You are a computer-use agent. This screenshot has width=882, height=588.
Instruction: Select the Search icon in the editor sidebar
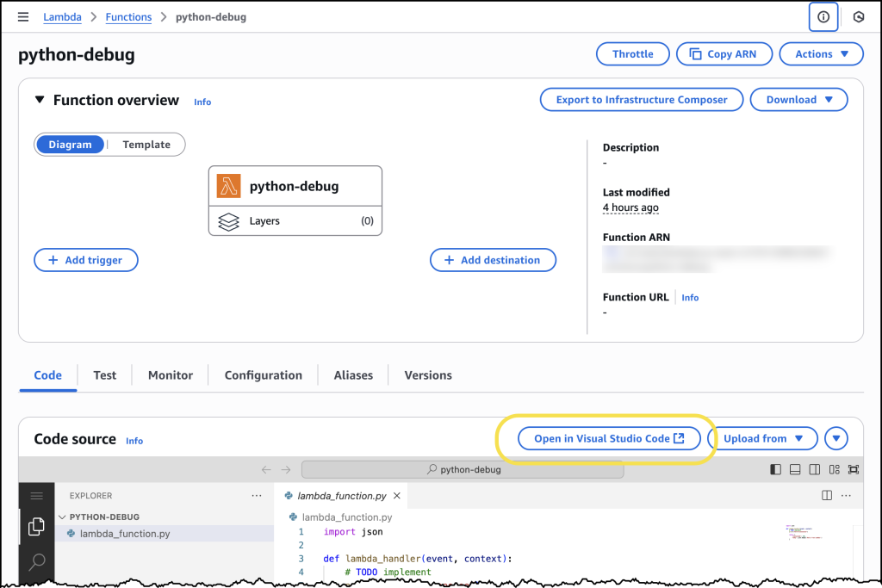(x=37, y=562)
